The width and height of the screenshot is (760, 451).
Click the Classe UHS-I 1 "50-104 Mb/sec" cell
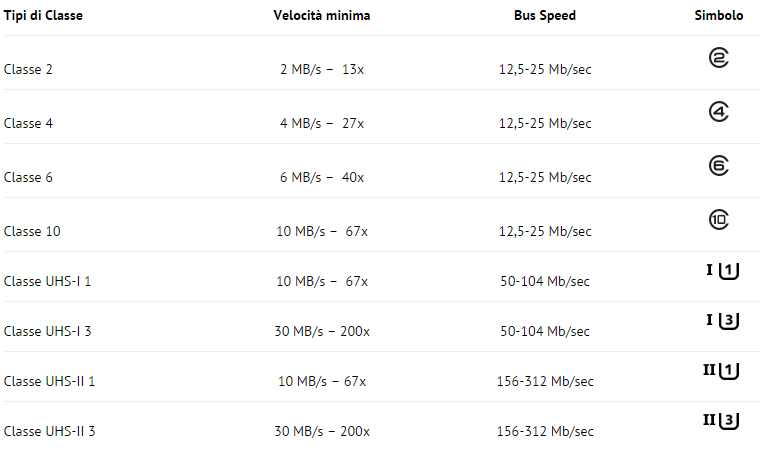(x=545, y=281)
